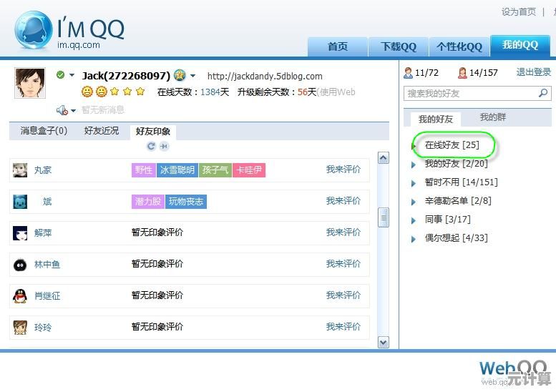Image resolution: width=556 pixels, height=392 pixels.
Task: Open the online status dropdown with green check
Action: coord(65,75)
